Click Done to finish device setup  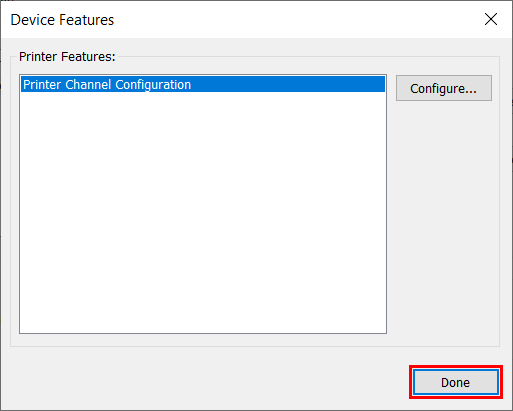click(456, 382)
